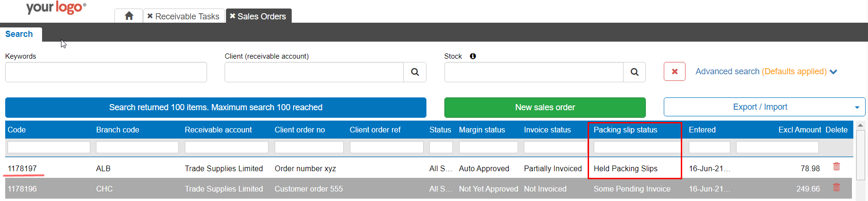
Task: Switch to the Receivable Tasks tab
Action: (187, 16)
